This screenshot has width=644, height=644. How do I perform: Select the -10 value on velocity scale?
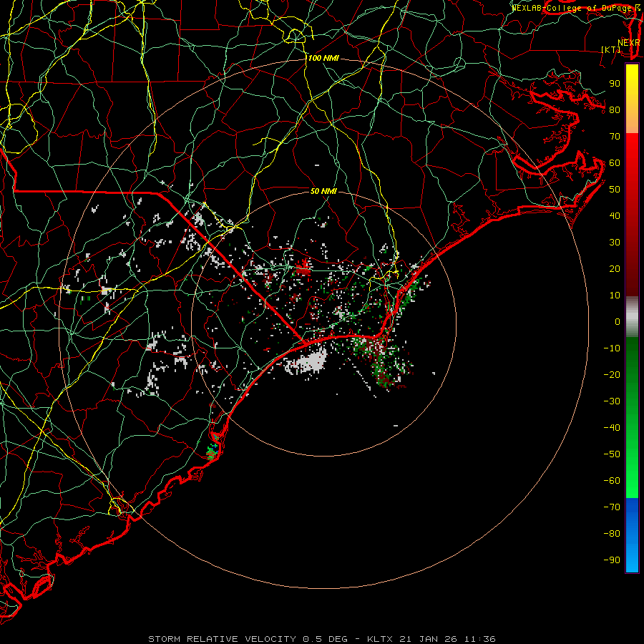tap(612, 348)
